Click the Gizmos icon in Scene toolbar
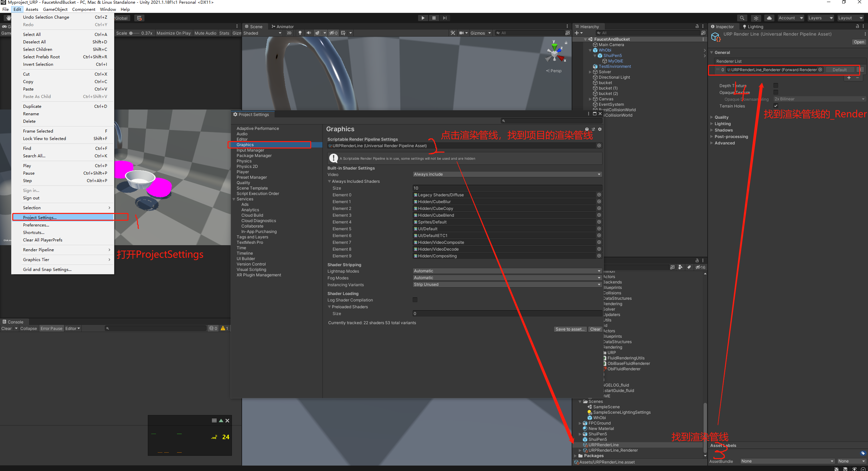The width and height of the screenshot is (868, 471). point(478,33)
